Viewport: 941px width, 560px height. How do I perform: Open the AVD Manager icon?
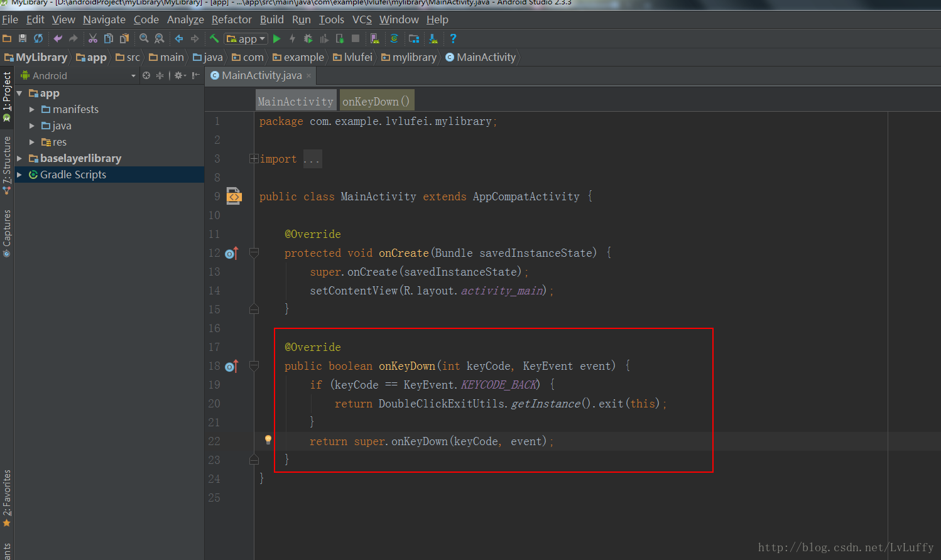click(374, 38)
